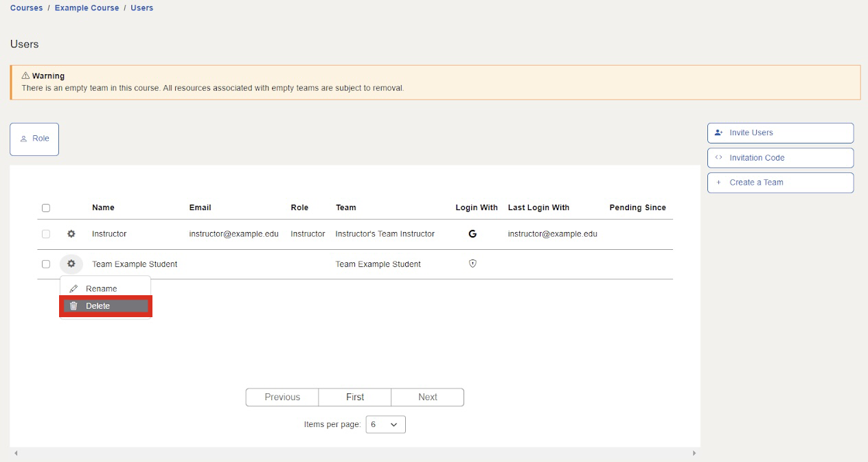Choose Delete from the context menu
This screenshot has width=868, height=462.
(x=106, y=306)
